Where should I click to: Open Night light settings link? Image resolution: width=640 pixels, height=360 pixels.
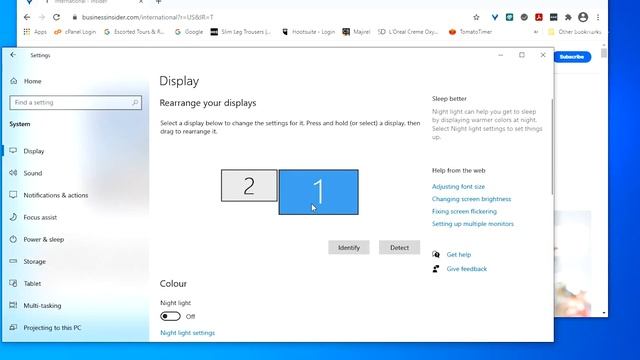coord(187,333)
